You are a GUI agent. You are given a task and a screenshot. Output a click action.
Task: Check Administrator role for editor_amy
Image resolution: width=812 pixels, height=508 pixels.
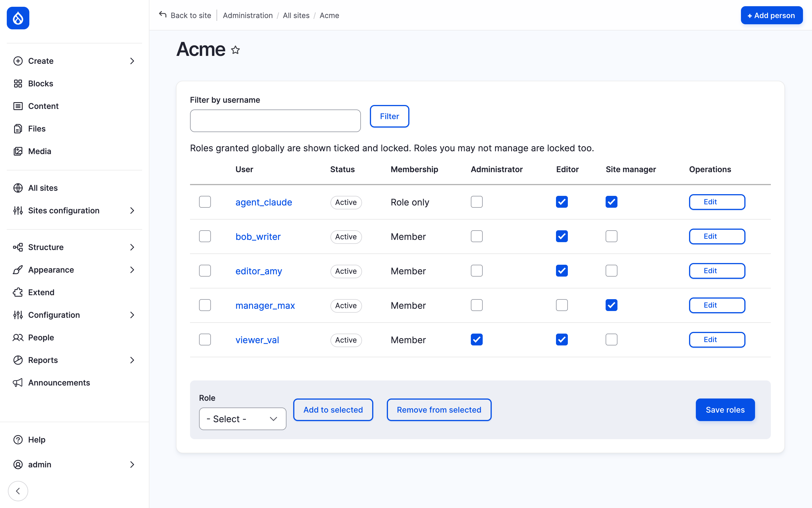tap(476, 271)
